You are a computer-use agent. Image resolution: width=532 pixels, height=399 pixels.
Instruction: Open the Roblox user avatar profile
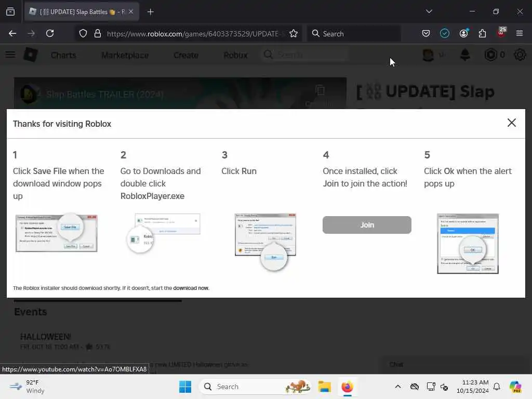[428, 55]
